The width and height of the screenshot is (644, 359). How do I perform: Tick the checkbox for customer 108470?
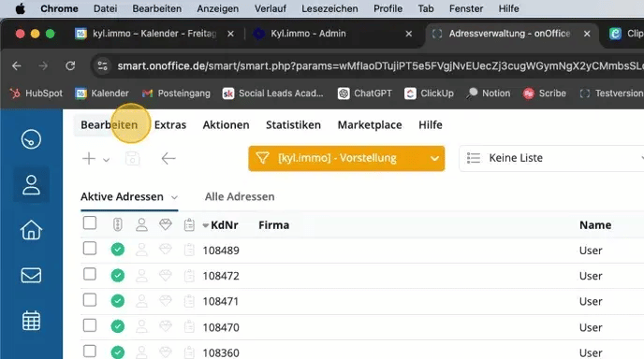90,325
